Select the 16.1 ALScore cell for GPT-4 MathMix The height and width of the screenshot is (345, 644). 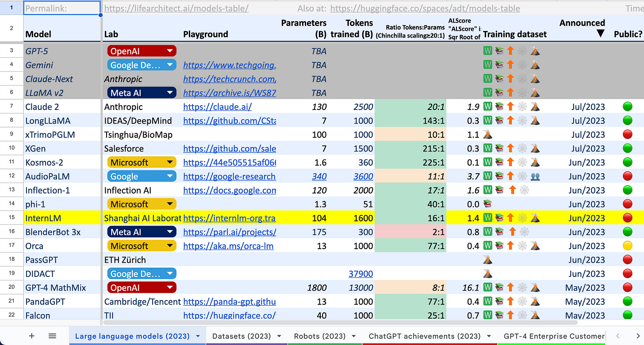464,288
